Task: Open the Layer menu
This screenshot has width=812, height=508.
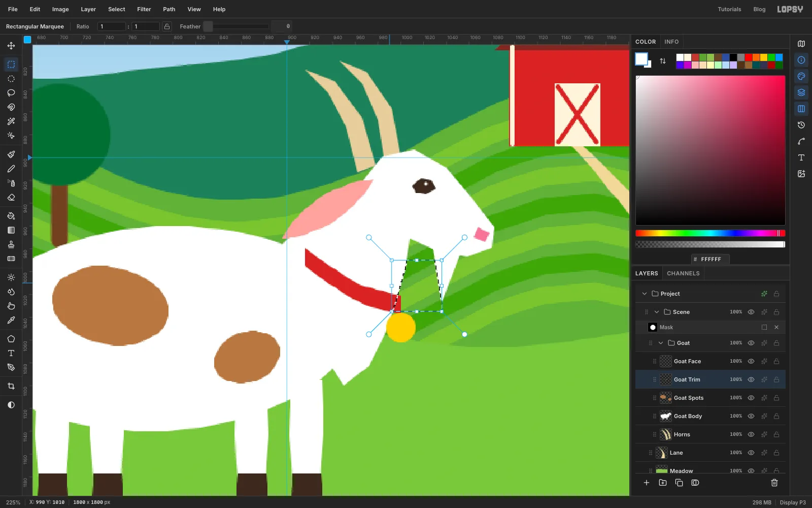Action: tap(88, 9)
